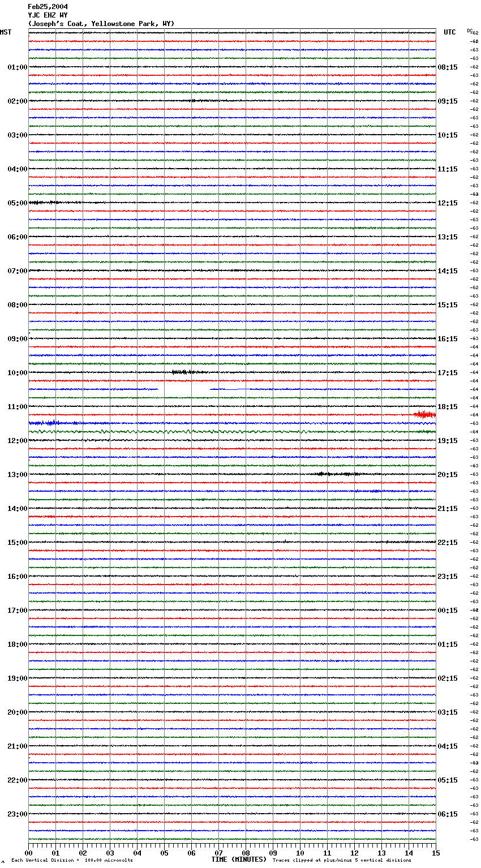Click the 22:15 UTC time label

click(448, 543)
